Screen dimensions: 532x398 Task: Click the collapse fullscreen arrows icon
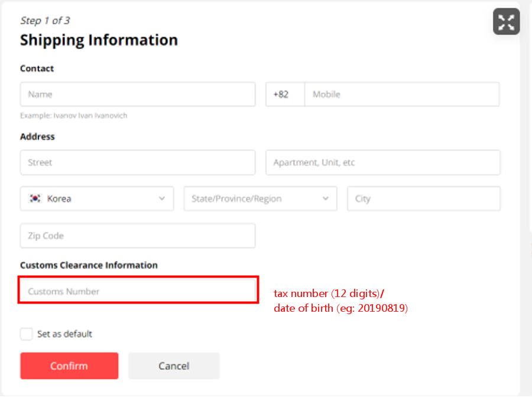coord(506,22)
